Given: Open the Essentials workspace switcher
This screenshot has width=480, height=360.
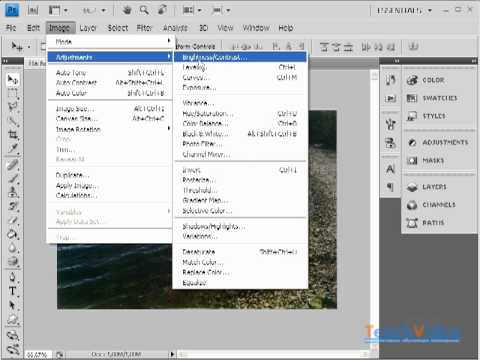Looking at the screenshot, I should tap(404, 10).
